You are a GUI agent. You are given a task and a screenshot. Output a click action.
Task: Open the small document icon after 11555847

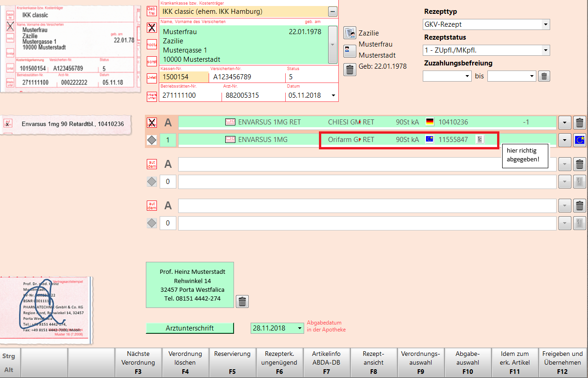coord(480,139)
